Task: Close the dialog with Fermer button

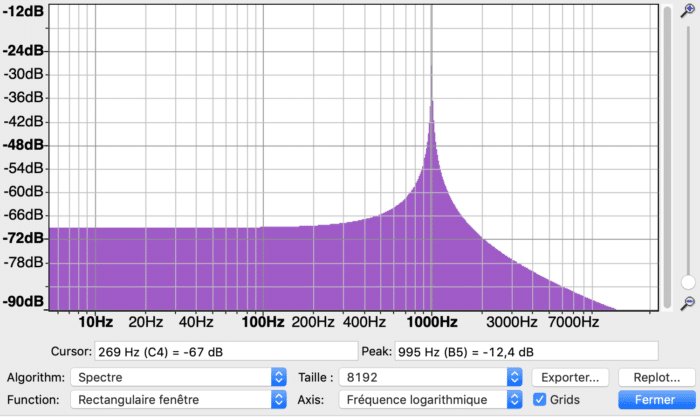Action: 657,399
